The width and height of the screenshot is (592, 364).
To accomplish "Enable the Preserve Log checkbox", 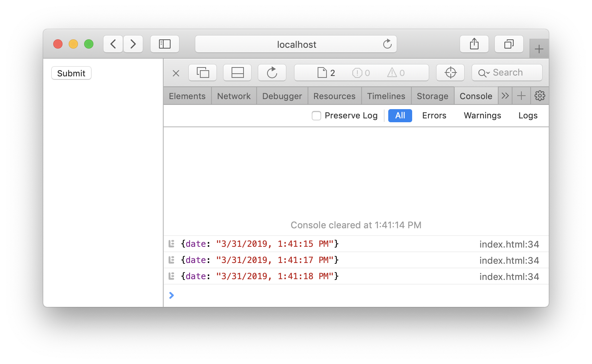I will pos(316,116).
